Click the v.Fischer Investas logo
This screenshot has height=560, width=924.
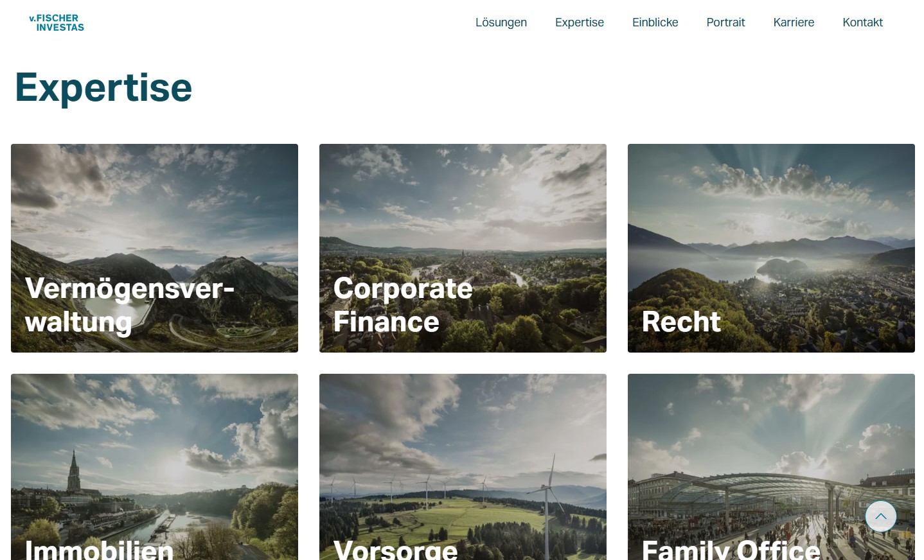pos(57,22)
